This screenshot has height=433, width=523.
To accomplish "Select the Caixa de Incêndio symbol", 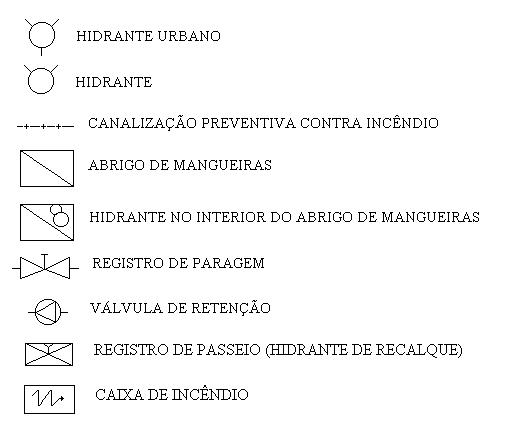I will [x=49, y=399].
